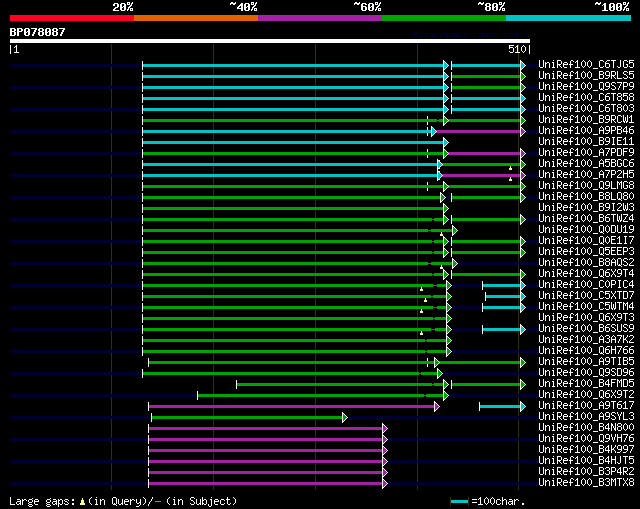This screenshot has width=640, height=509.
Task: Open hit UniRef100_B4HJT5
Action: tap(586, 461)
